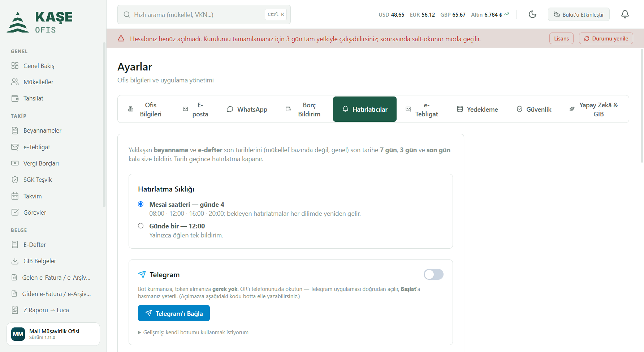Enable the Telegram toggle switch
The height and width of the screenshot is (352, 644).
coord(433,274)
